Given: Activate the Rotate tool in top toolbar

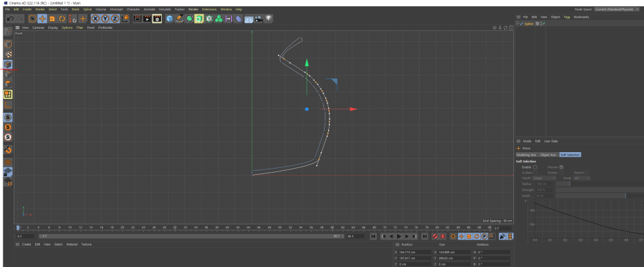Looking at the screenshot, I should pos(62,19).
